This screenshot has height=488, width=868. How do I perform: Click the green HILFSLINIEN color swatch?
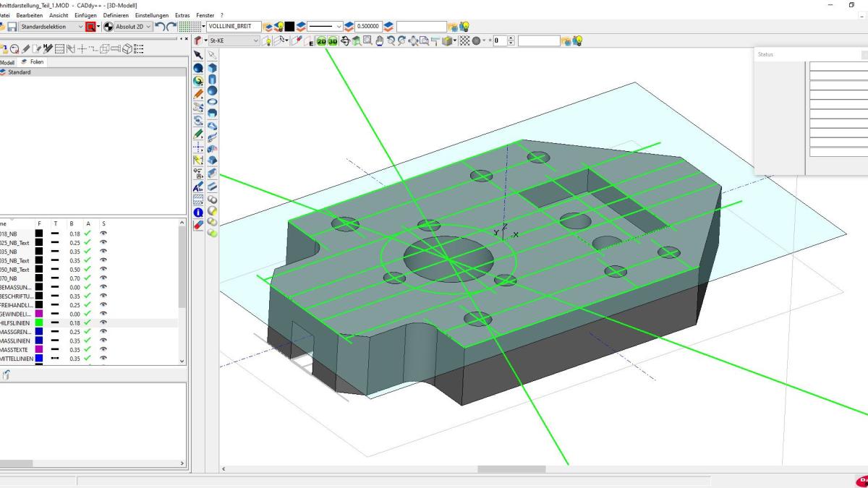(x=39, y=323)
